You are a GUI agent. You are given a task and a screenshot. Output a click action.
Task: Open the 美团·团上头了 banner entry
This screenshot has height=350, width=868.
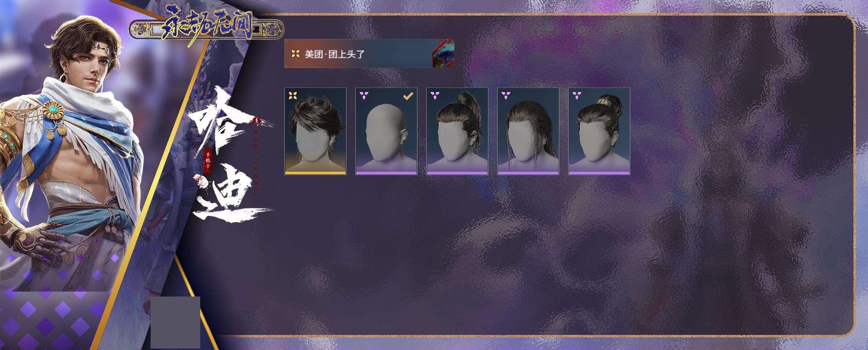[369, 54]
